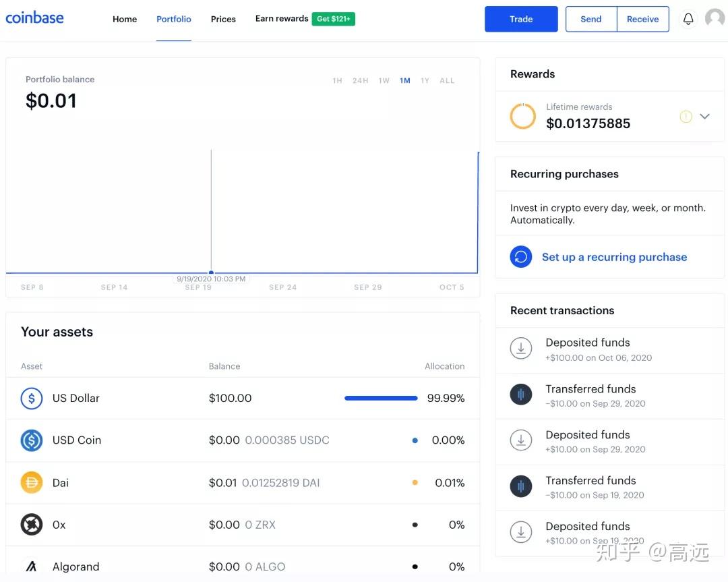This screenshot has width=728, height=582.
Task: Click the chart marker at 9/19/2020
Action: pos(211,272)
